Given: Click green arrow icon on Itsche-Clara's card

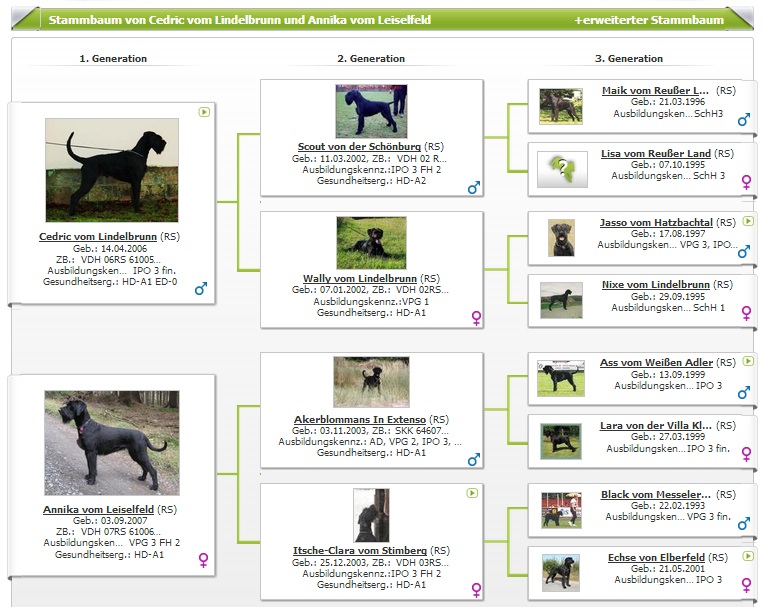Looking at the screenshot, I should click(472, 493).
